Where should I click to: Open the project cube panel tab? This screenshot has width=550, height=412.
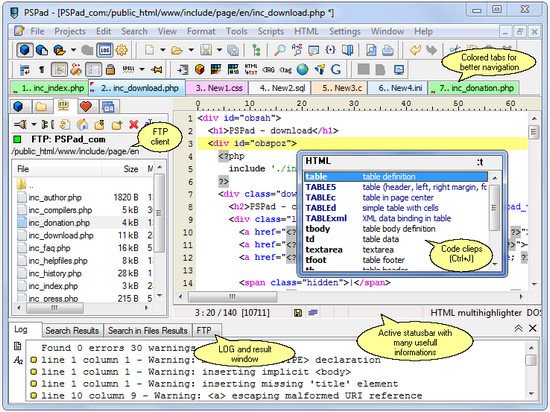[19, 106]
